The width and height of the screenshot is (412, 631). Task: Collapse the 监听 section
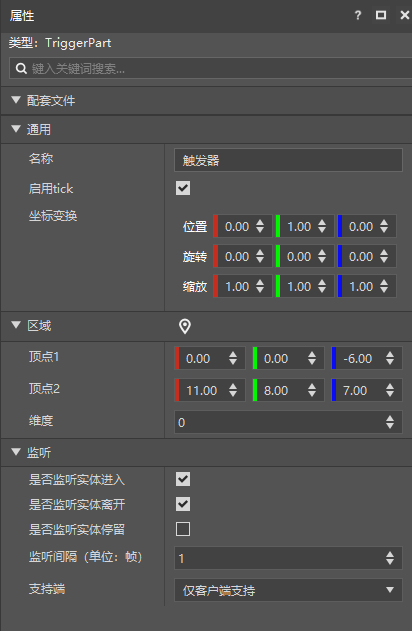pos(16,452)
